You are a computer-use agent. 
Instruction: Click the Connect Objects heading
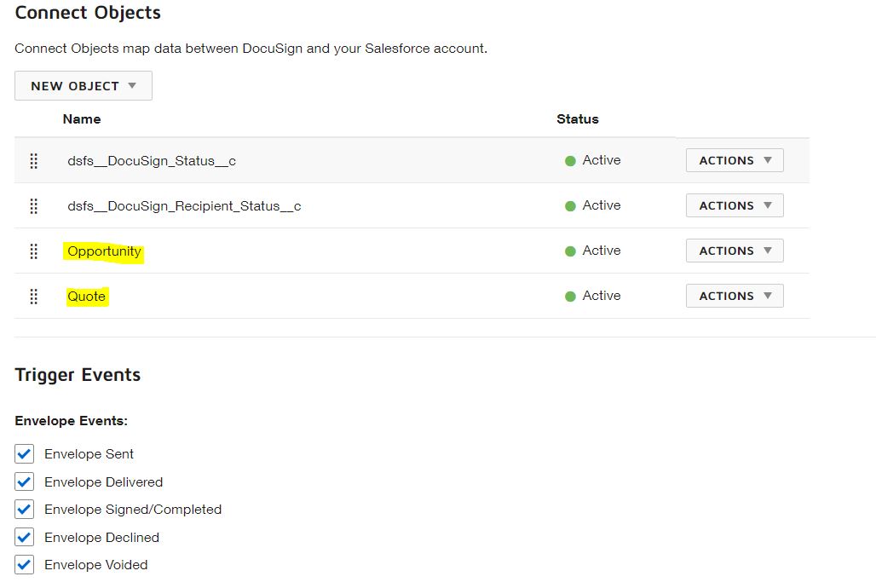[88, 12]
